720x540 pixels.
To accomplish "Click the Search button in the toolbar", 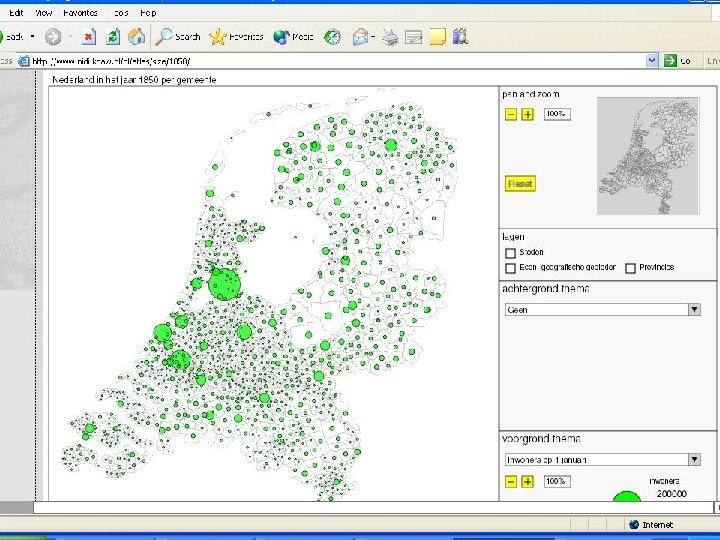I will tap(178, 37).
